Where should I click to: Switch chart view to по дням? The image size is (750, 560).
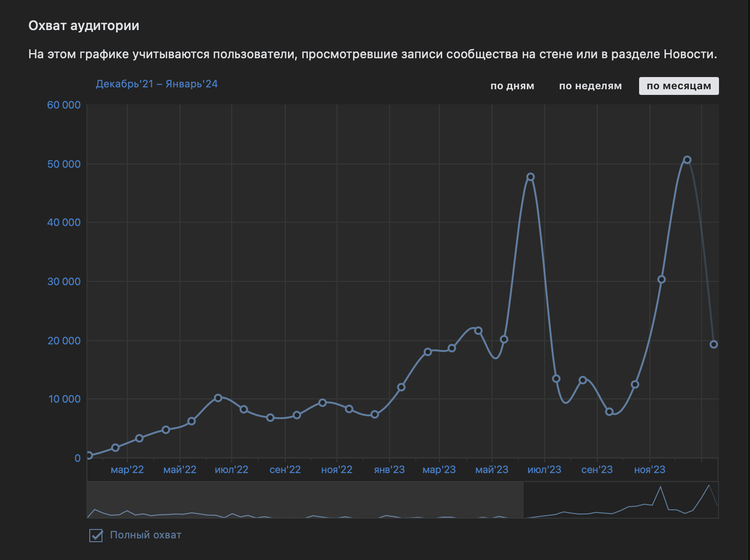(x=512, y=86)
